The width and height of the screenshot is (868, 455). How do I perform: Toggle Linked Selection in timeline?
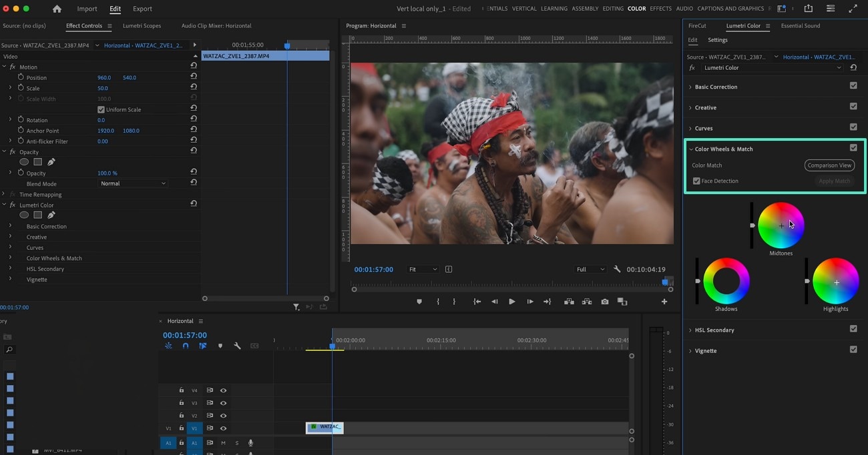click(x=203, y=346)
